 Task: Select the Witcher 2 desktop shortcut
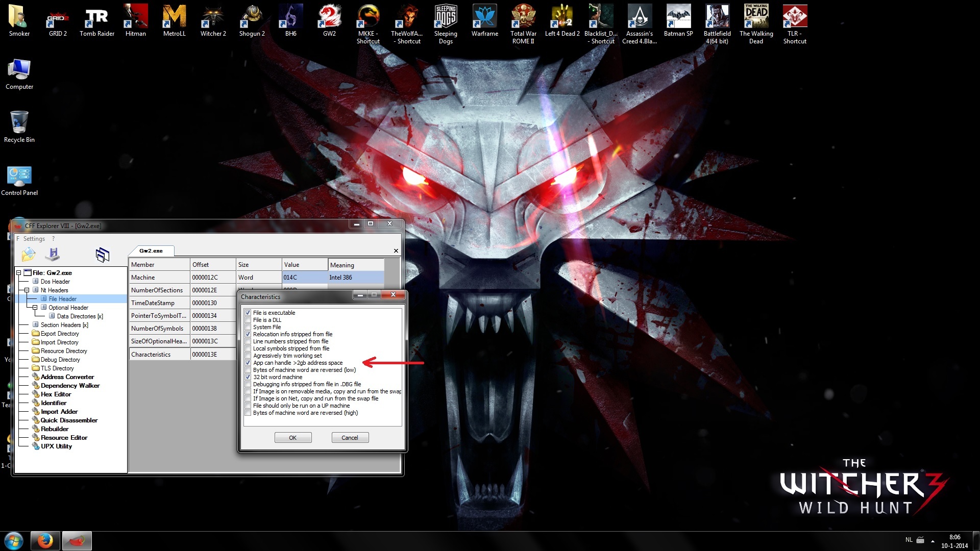pyautogui.click(x=213, y=20)
